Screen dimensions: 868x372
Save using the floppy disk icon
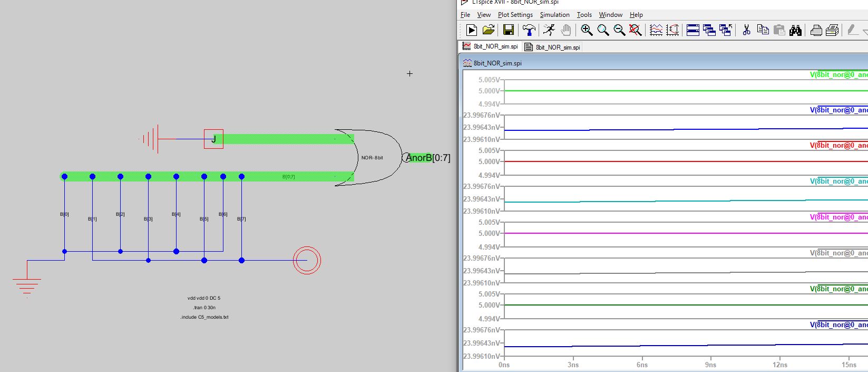pos(508,30)
